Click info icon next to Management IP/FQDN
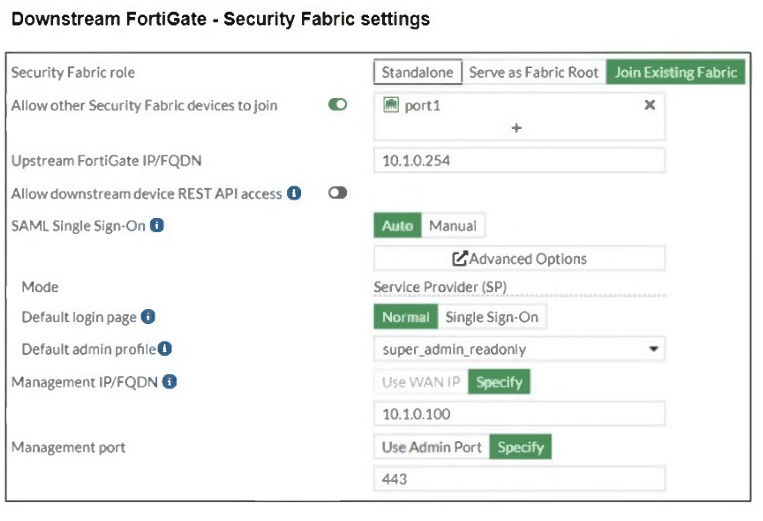This screenshot has width=763, height=521. (x=170, y=381)
